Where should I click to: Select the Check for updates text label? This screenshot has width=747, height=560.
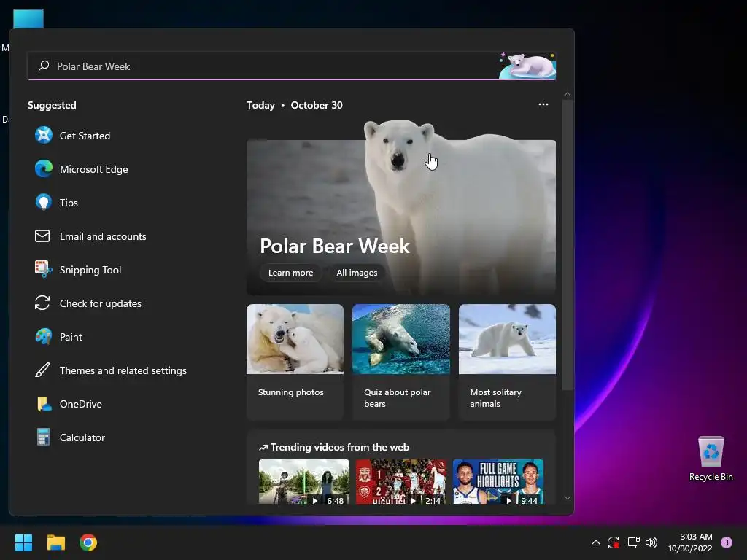click(x=101, y=303)
